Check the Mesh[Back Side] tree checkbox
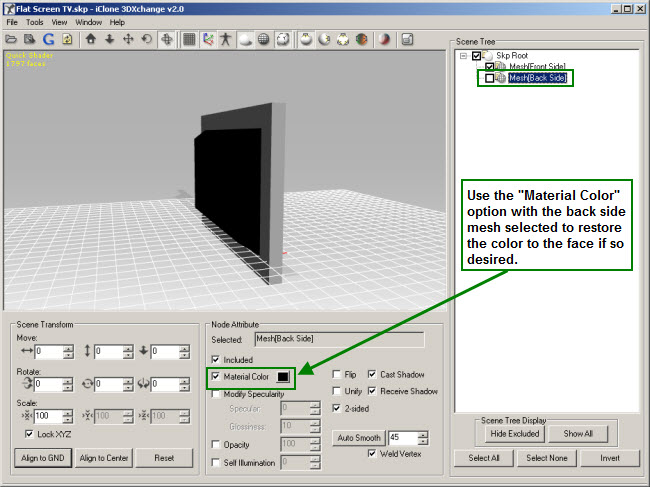 click(490, 78)
